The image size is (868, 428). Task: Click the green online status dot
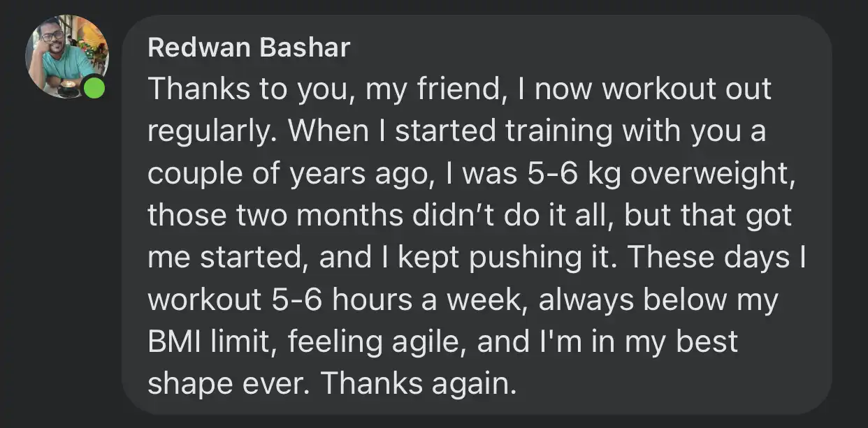[x=94, y=88]
